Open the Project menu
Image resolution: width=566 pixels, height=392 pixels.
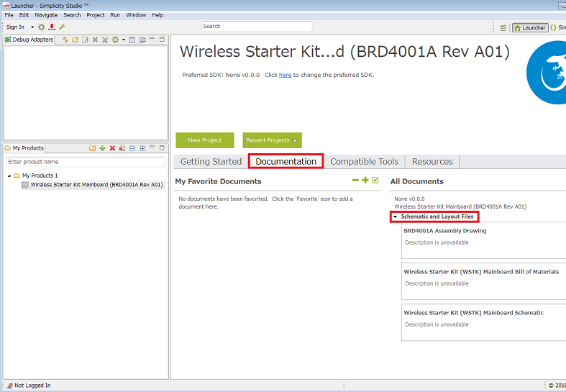pos(96,15)
